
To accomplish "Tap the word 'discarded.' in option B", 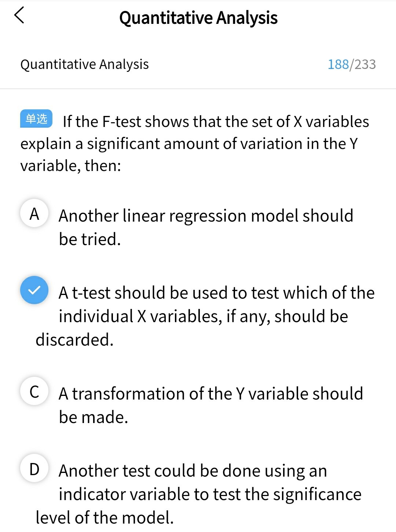I will pos(74,340).
